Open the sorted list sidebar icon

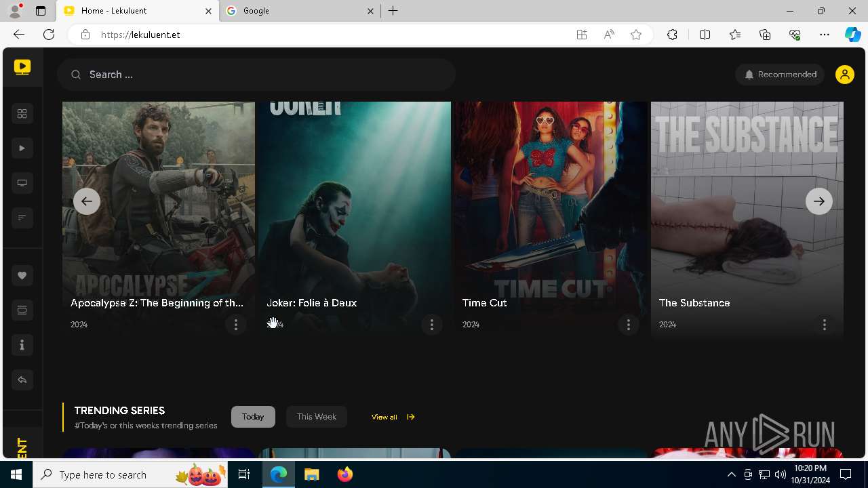click(x=22, y=218)
